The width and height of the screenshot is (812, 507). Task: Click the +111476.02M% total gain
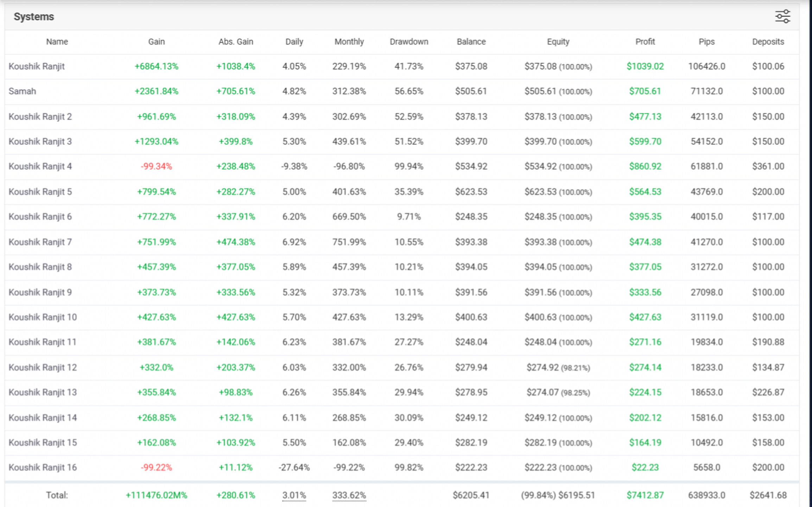pos(156,495)
